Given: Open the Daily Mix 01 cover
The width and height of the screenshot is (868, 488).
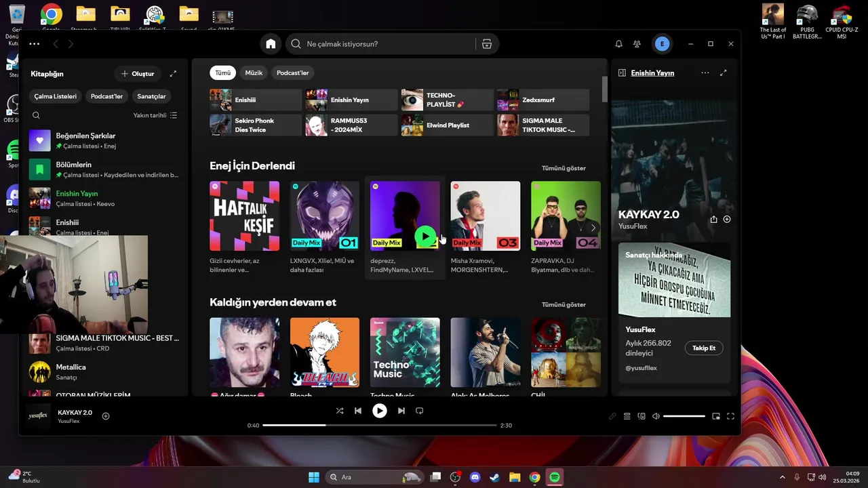Looking at the screenshot, I should (325, 216).
